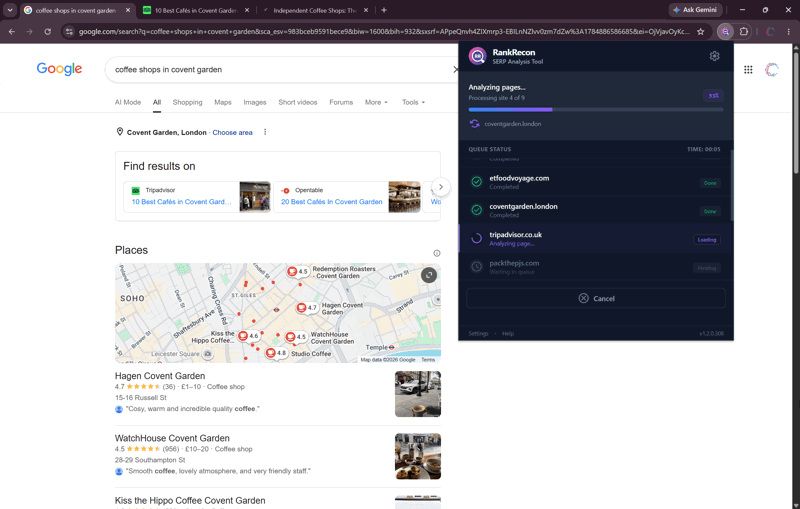The height and width of the screenshot is (509, 800).
Task: Open Opentable 20 Best Cafés link
Action: [332, 202]
